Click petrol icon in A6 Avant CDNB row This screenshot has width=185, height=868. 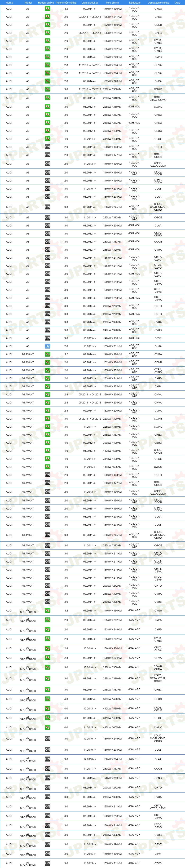coord(48,363)
